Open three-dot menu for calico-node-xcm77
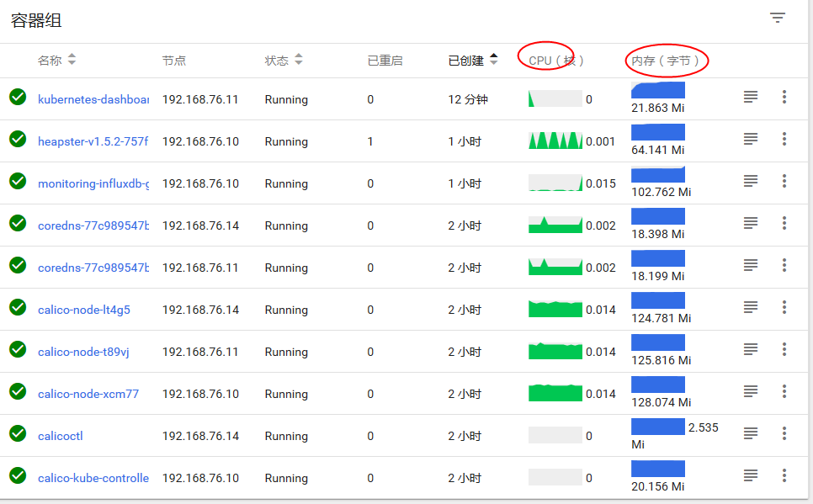Screen dimensions: 813x504 point(784,392)
